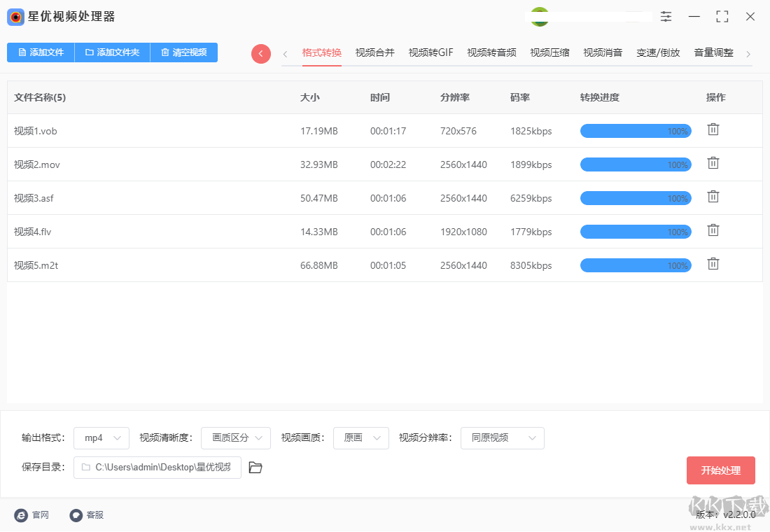This screenshot has height=532, width=770.
Task: Open the 视频清晰度 dropdown
Action: tap(236, 438)
